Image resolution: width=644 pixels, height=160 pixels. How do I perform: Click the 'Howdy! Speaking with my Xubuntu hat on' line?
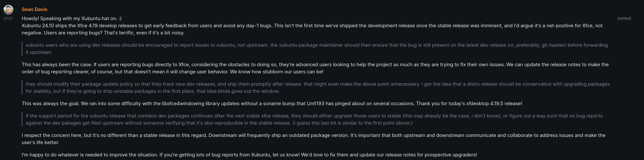click(x=72, y=18)
